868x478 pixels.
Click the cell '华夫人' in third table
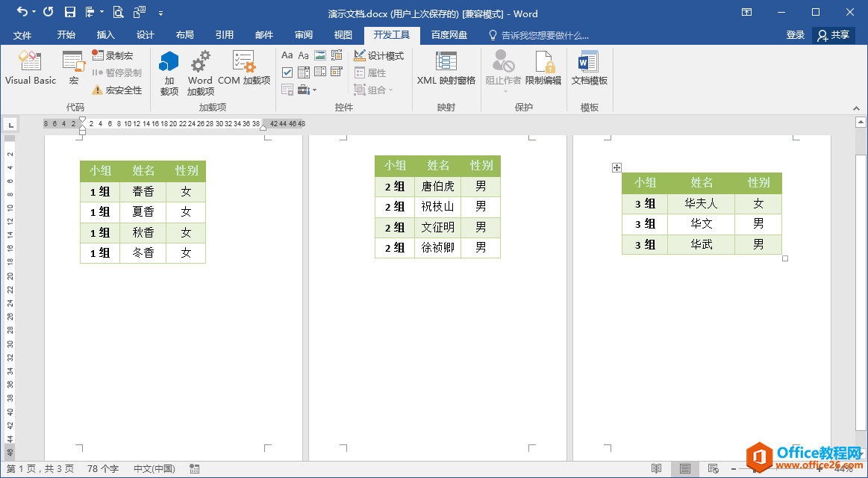pyautogui.click(x=702, y=203)
